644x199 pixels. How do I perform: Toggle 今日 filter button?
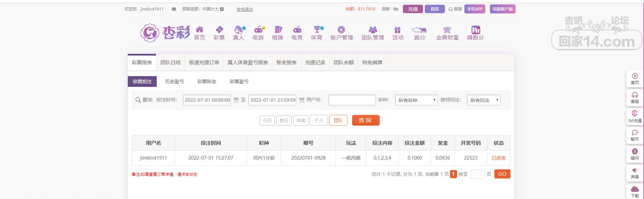(267, 121)
